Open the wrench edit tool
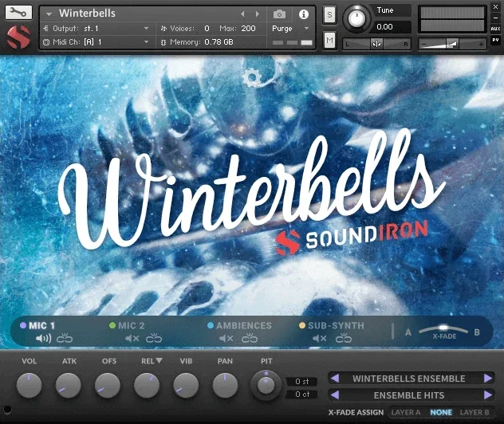Screen dimensions: 504x424 pos(18,13)
